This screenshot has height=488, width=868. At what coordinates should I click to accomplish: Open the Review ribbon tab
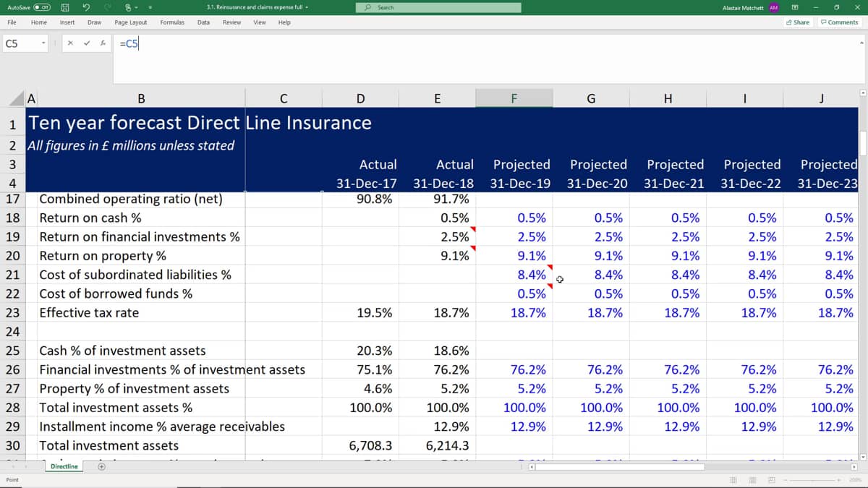(231, 22)
